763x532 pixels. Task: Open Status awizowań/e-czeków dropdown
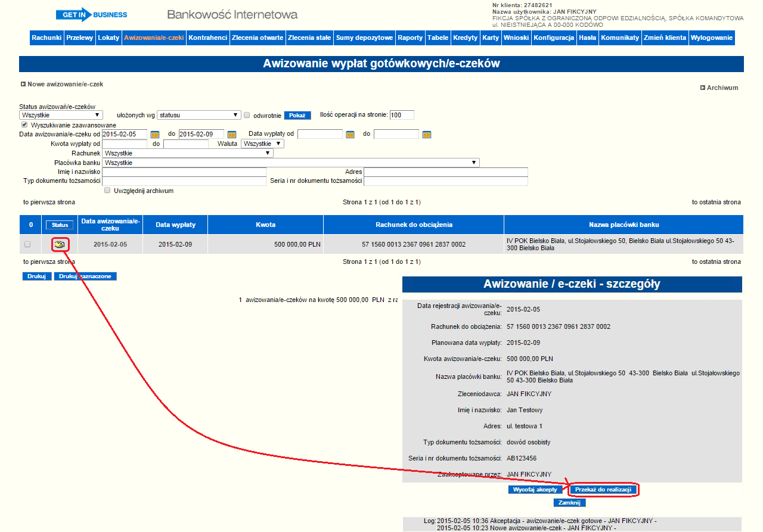coord(61,115)
